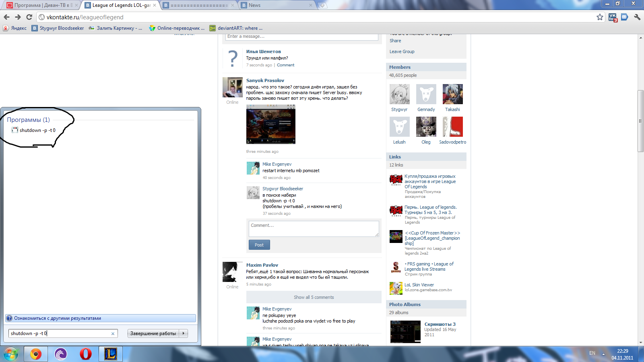Click Share link in group panel
The width and height of the screenshot is (644, 362).
(x=395, y=41)
